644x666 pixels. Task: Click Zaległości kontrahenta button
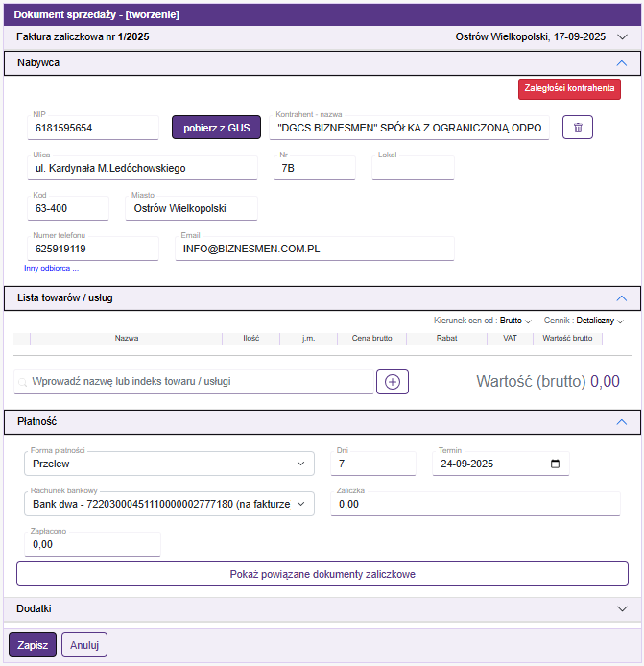pos(569,89)
